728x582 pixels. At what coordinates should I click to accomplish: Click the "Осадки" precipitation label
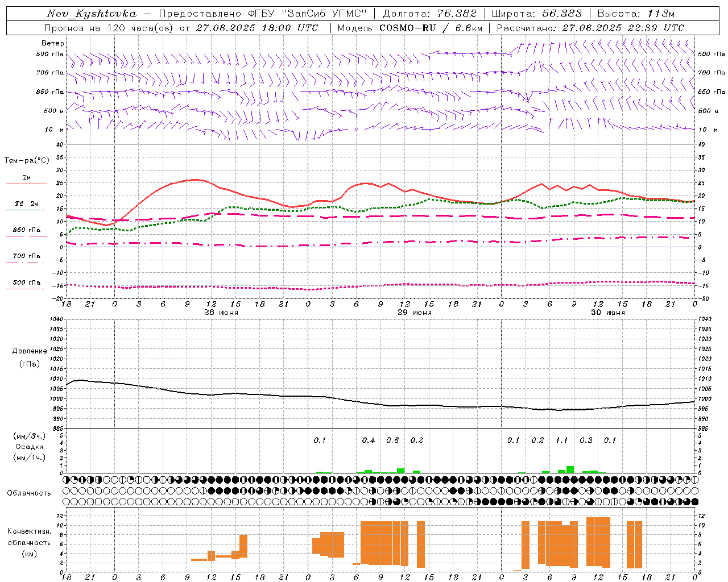point(29,447)
